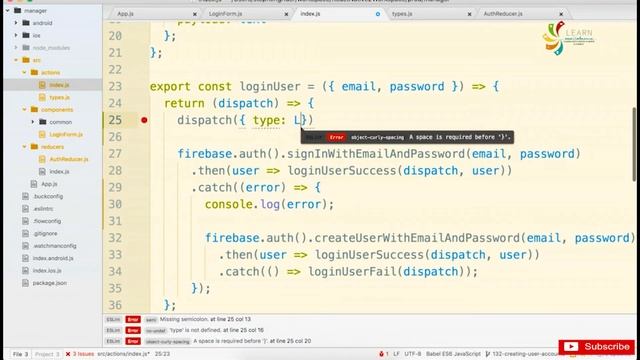Collapse the components folder
The width and height of the screenshot is (640, 360).
coord(24,109)
